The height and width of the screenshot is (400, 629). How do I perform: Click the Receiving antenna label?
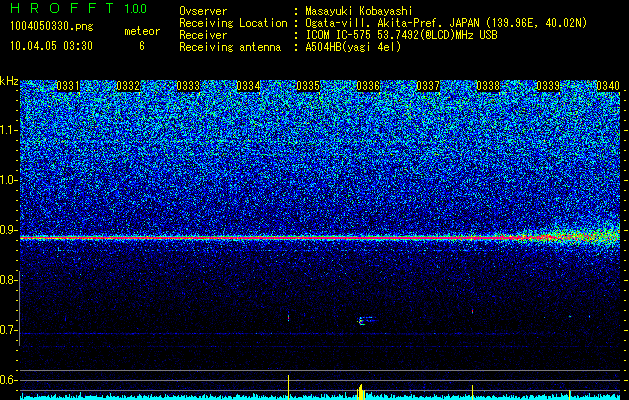[230, 47]
